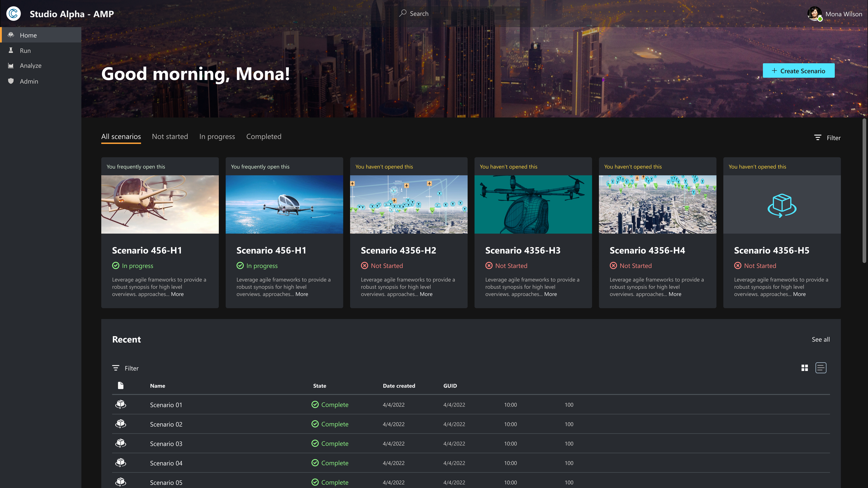
Task: Open Scenario 02 name in Recent list
Action: coord(166,424)
